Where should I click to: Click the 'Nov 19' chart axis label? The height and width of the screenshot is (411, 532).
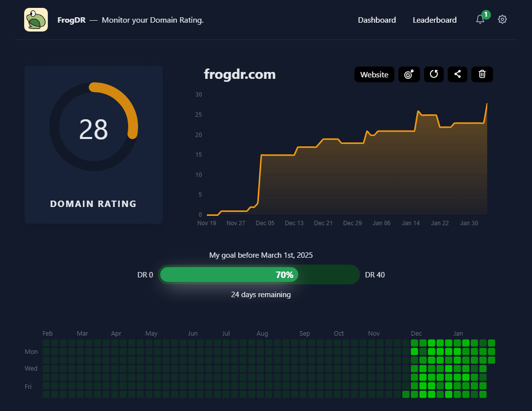207,223
